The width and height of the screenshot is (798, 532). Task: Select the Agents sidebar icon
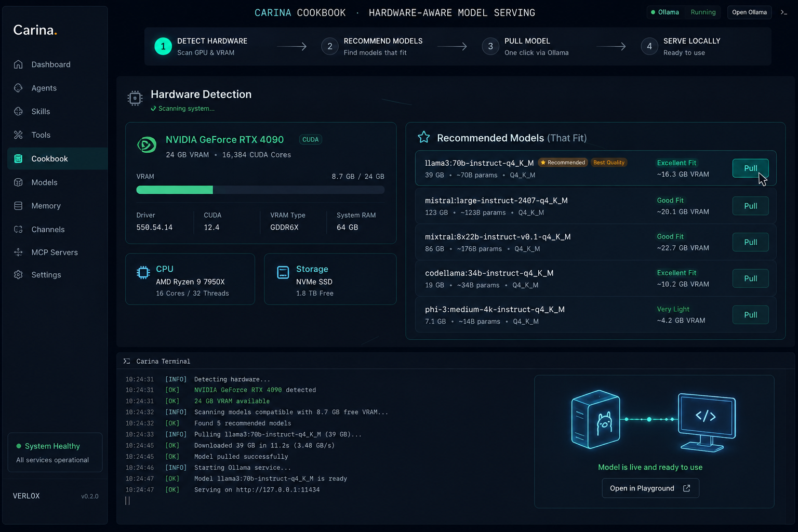click(18, 88)
